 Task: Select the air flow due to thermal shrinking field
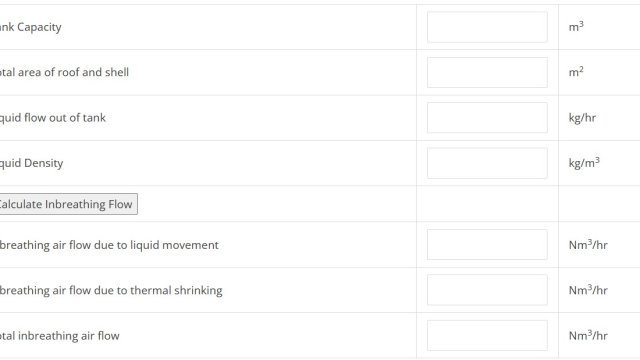(487, 290)
